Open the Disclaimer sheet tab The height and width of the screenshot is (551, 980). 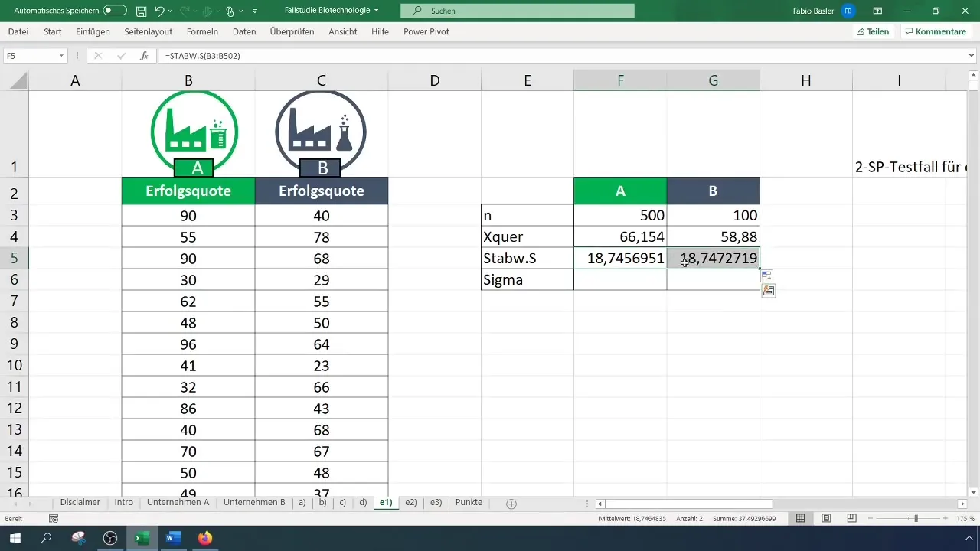80,503
